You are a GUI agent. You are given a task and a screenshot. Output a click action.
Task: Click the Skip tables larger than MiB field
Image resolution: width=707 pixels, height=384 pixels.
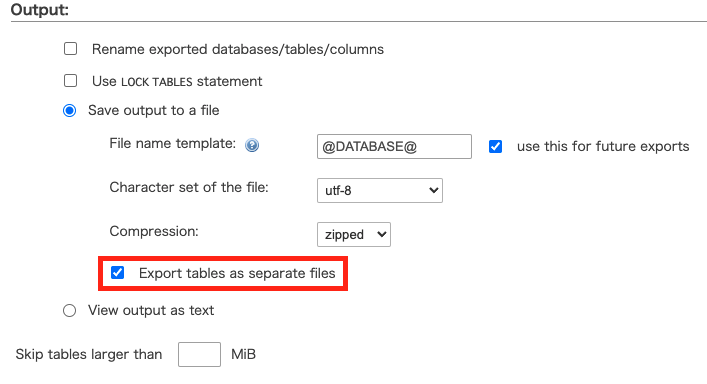(x=199, y=354)
